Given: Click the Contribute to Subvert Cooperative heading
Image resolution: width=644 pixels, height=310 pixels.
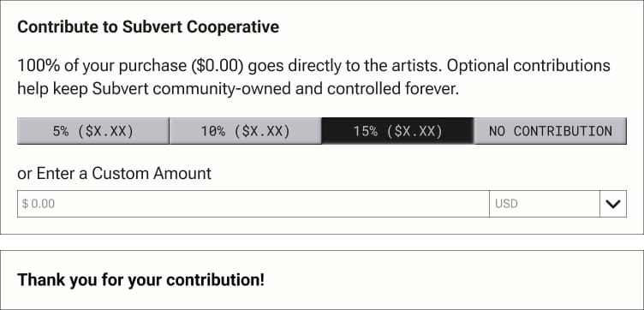Looking at the screenshot, I should 148,27.
